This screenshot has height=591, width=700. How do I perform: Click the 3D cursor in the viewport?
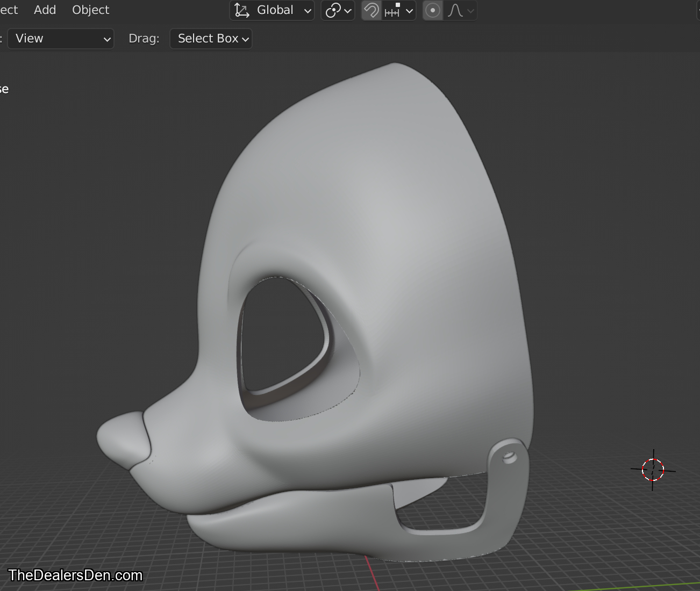tap(653, 470)
